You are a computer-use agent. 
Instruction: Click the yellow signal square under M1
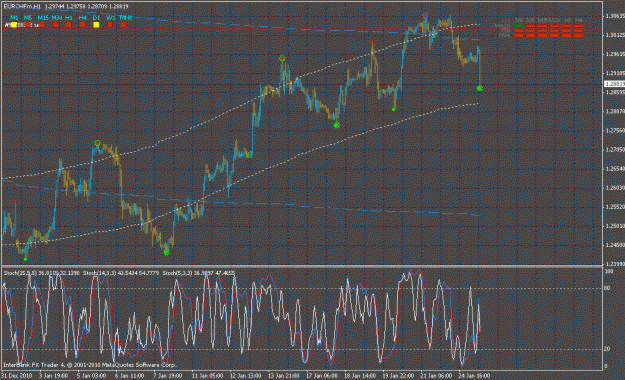tap(14, 25)
